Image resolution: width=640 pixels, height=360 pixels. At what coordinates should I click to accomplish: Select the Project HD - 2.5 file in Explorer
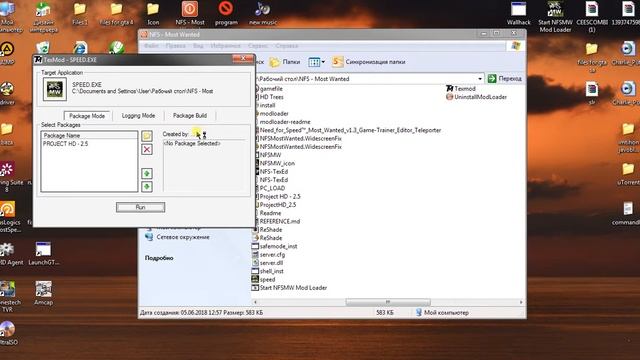click(x=278, y=196)
